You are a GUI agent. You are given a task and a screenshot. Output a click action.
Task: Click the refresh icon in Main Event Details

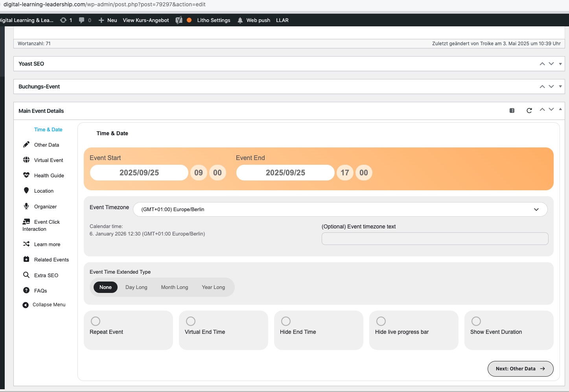click(529, 111)
